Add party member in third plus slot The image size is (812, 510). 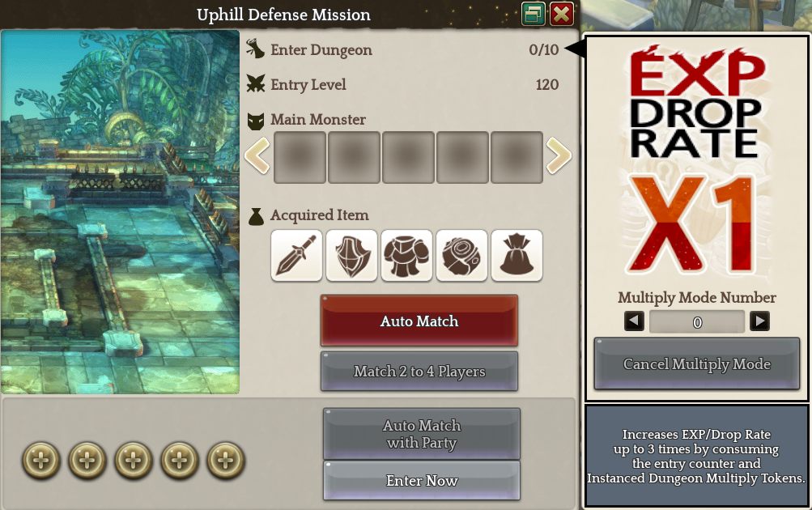pos(133,461)
